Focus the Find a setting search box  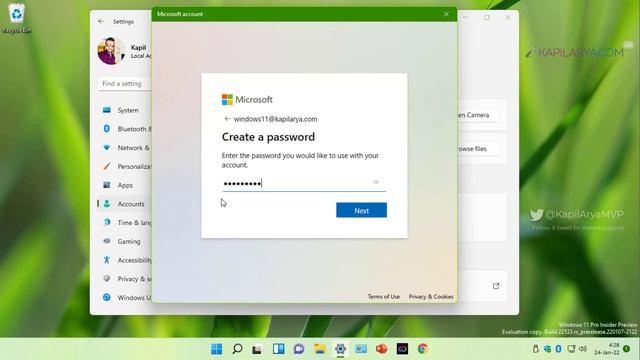pyautogui.click(x=124, y=83)
